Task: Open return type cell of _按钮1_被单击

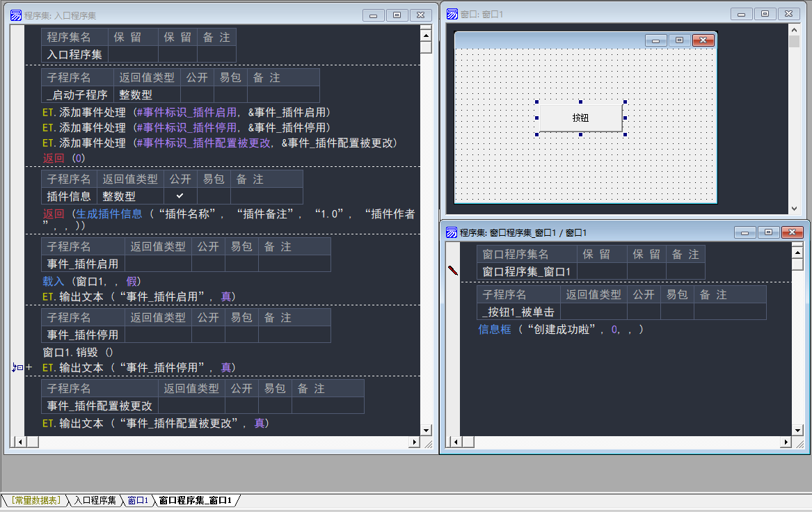Action: [x=594, y=312]
